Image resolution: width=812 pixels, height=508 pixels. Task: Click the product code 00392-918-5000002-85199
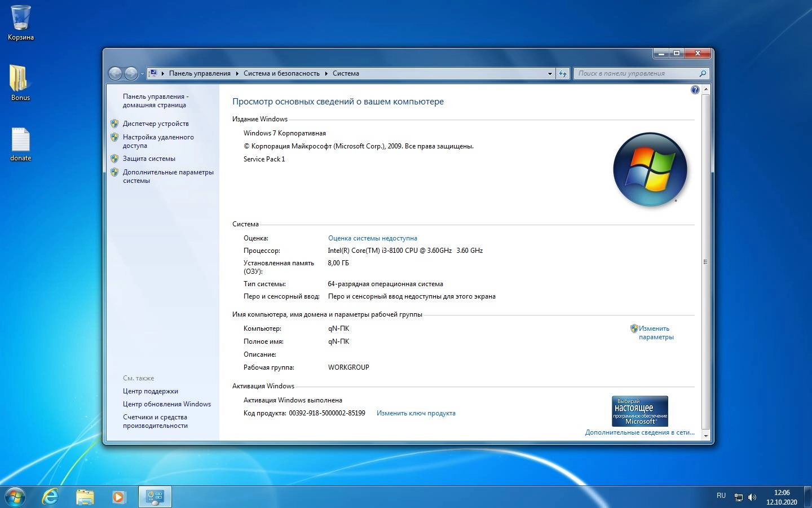point(327,413)
